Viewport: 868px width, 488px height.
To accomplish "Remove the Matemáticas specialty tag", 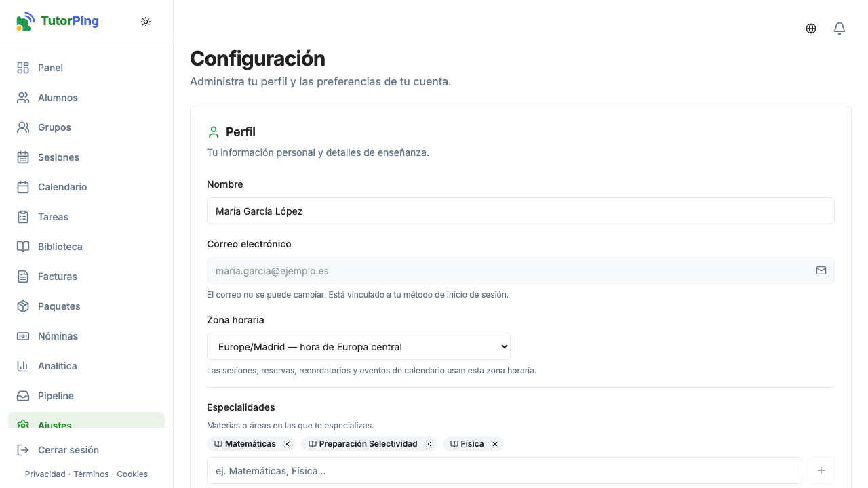I will pyautogui.click(x=287, y=444).
